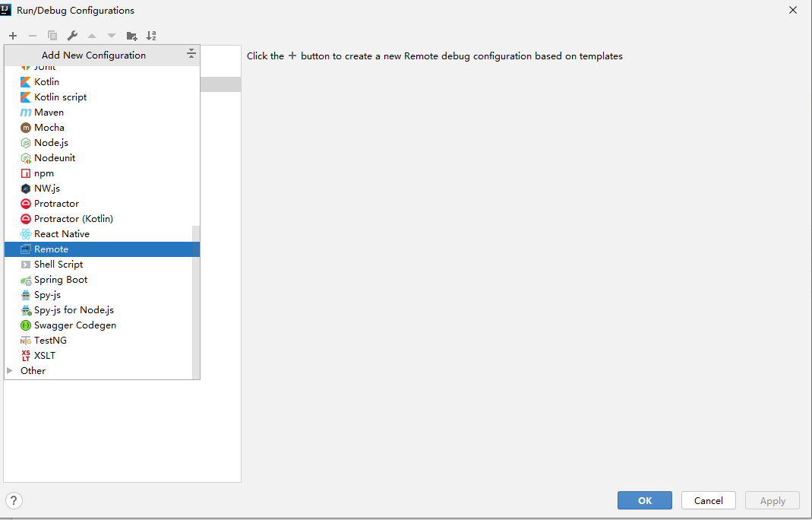Click the Add New Configuration plus icon

[x=13, y=36]
